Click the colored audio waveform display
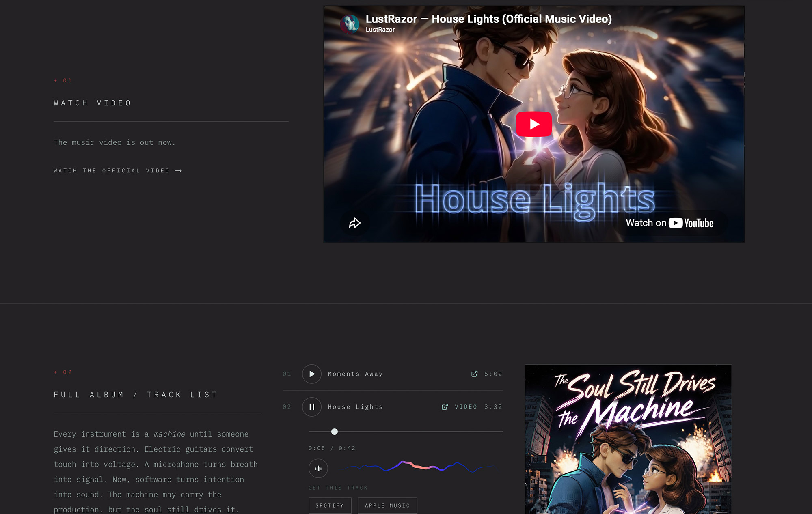The height and width of the screenshot is (514, 812). point(418,467)
